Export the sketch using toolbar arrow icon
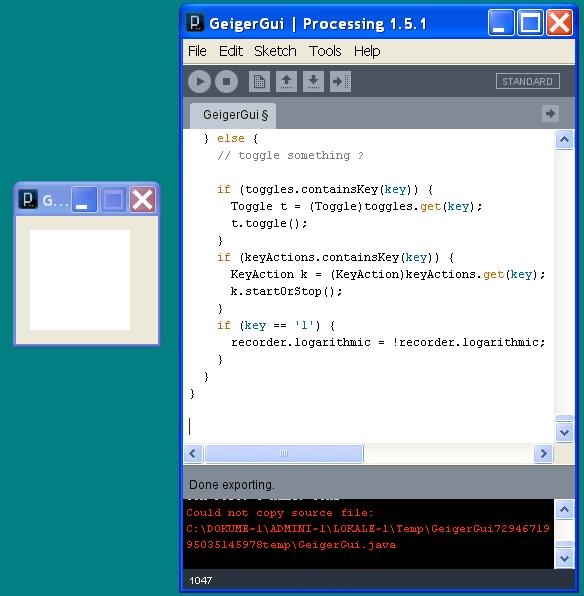Viewport: 584px width, 596px height. pos(340,81)
